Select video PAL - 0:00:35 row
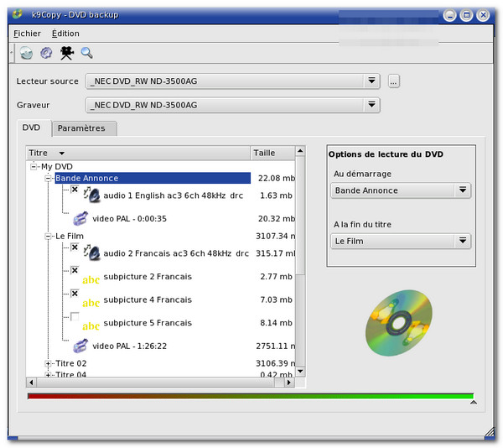Viewport: 503px width, 448px height. (x=130, y=218)
